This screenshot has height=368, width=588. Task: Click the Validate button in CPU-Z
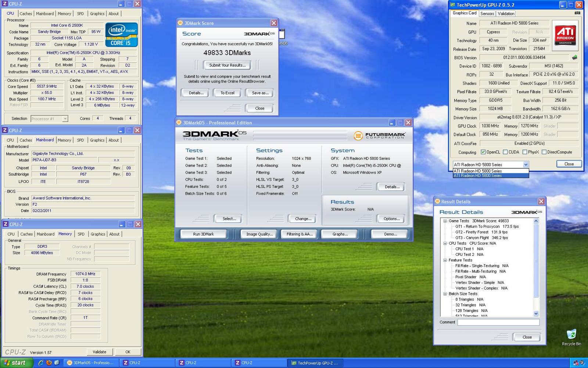(x=100, y=352)
